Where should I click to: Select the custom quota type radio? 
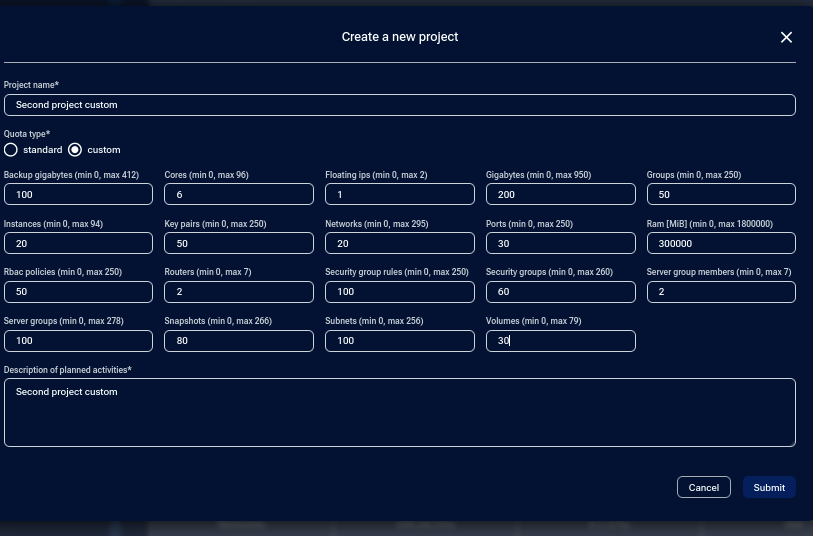pos(75,150)
